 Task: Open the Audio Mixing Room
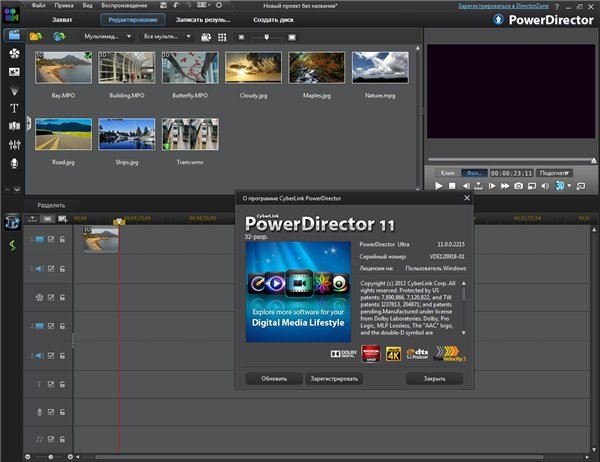(15, 145)
